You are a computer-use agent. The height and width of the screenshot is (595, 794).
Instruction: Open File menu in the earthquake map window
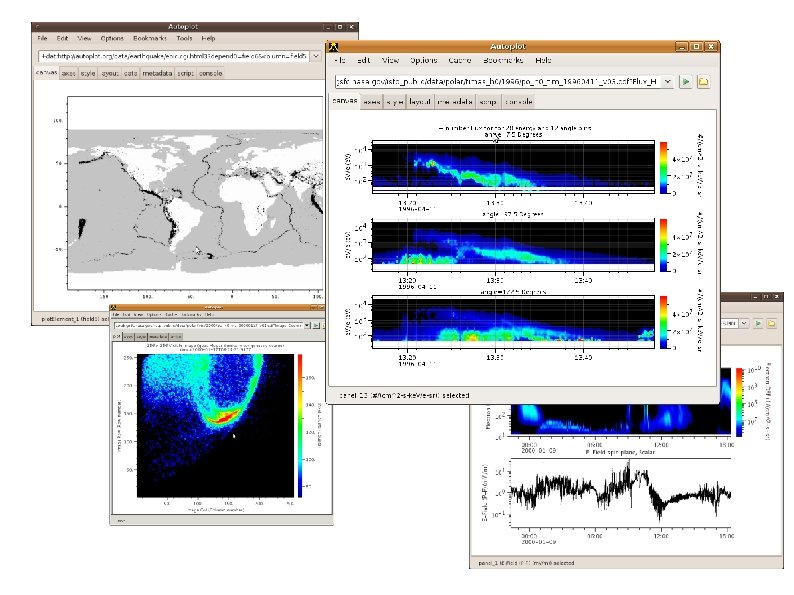[43, 38]
